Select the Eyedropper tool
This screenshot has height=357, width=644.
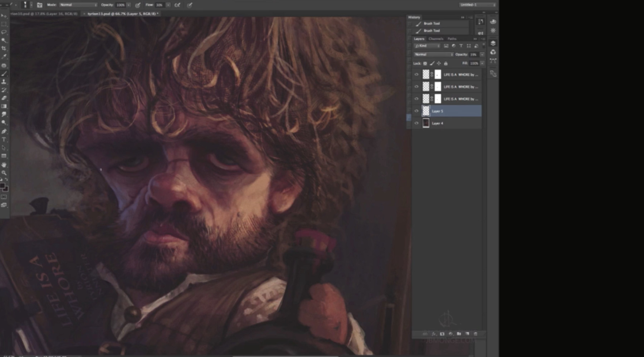pyautogui.click(x=4, y=57)
